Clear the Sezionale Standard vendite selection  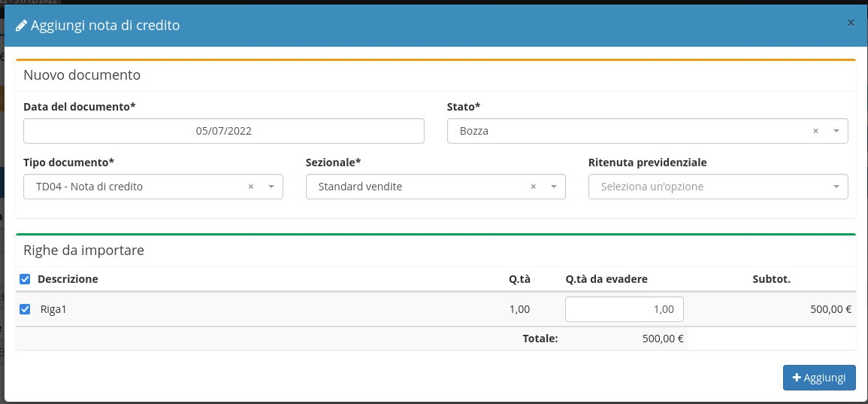click(534, 187)
